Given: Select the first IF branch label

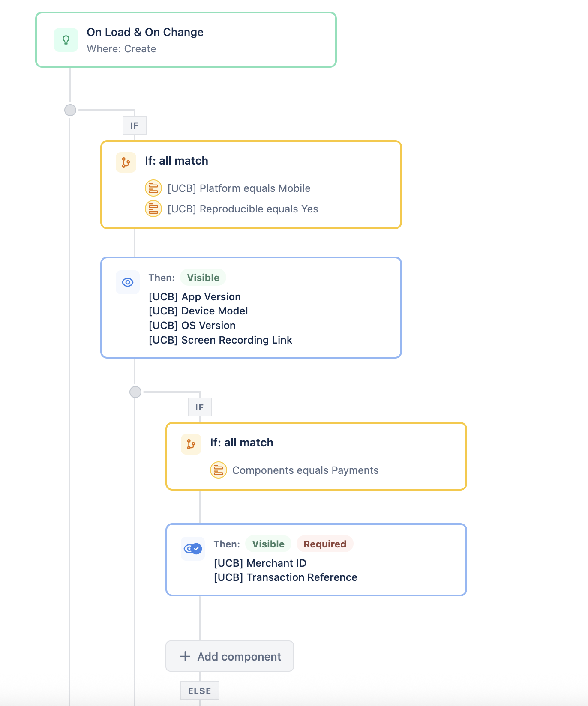Looking at the screenshot, I should click(x=135, y=125).
